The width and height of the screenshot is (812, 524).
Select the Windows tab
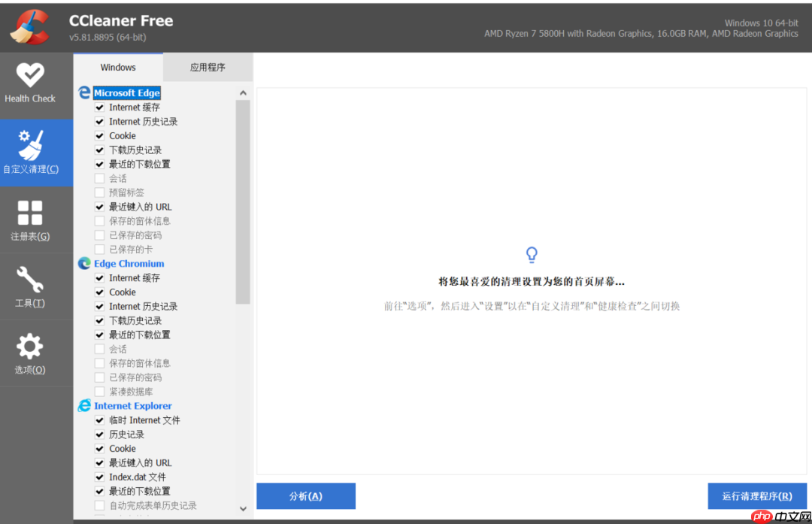[x=117, y=67]
